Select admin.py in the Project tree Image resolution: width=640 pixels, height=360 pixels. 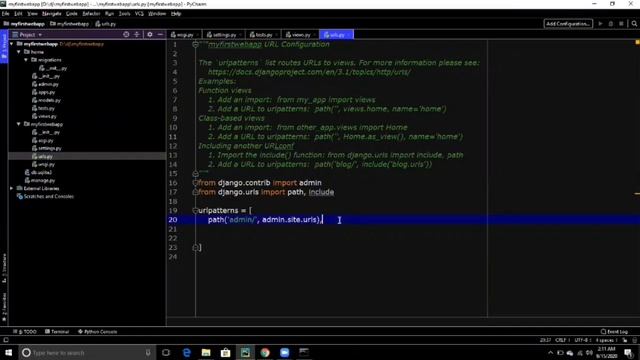tap(45, 84)
